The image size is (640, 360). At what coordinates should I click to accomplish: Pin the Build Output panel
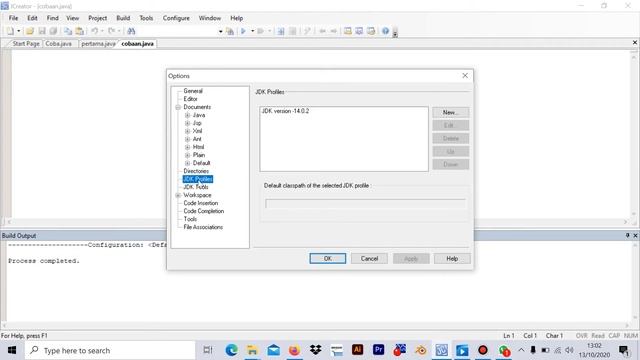pos(627,236)
